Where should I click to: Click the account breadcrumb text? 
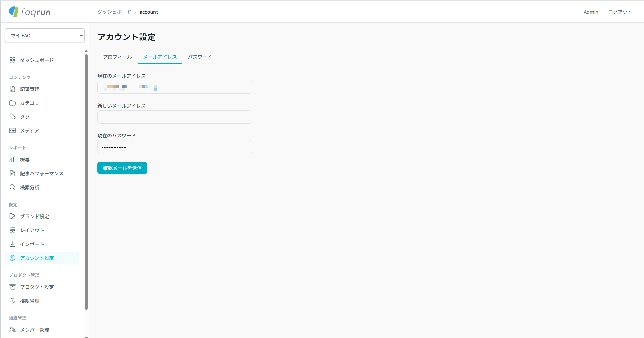tap(149, 12)
